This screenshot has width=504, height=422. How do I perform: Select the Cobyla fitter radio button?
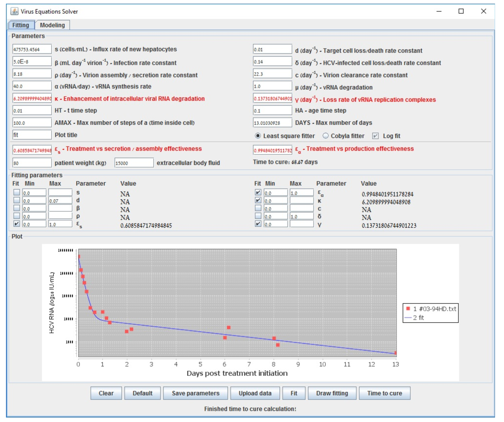coord(325,136)
